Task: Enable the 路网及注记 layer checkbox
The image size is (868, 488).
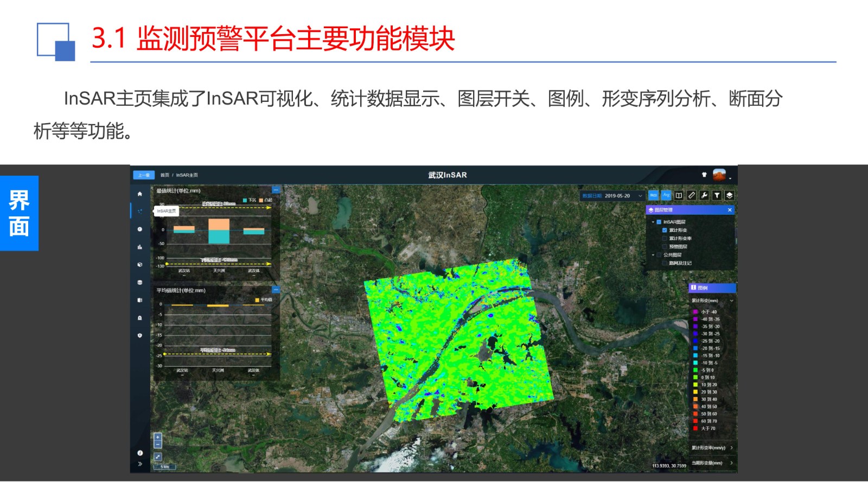Action: (x=665, y=263)
